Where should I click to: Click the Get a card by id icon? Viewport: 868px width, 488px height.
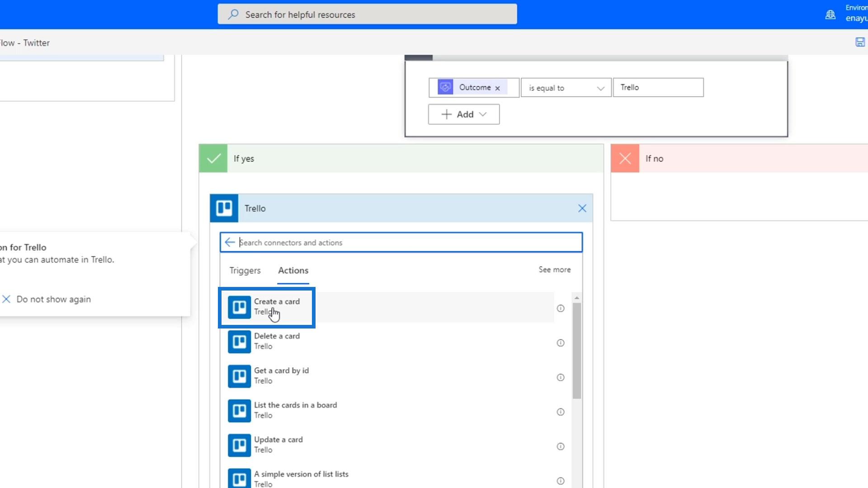[239, 376]
